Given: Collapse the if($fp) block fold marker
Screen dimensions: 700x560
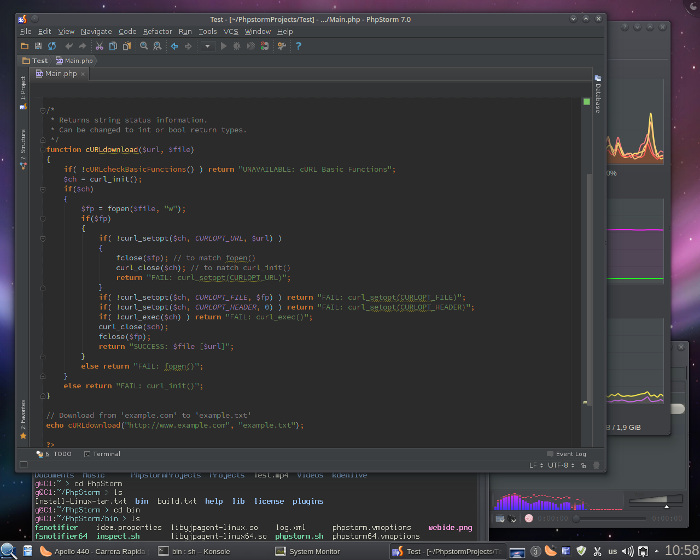Looking at the screenshot, I should tap(43, 219).
